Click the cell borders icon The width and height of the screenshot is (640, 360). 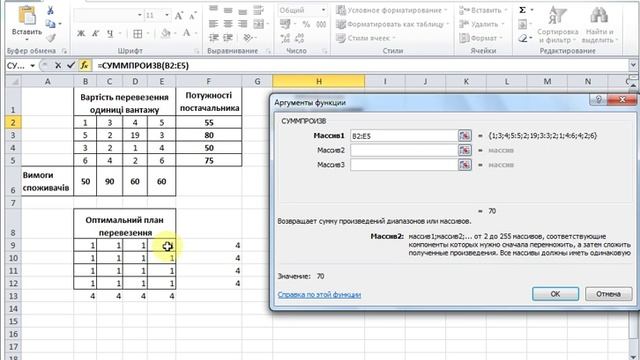tap(138, 33)
